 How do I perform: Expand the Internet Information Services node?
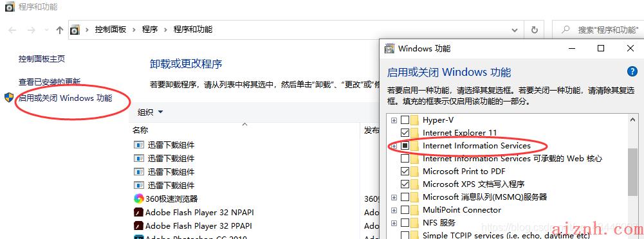[x=394, y=146]
